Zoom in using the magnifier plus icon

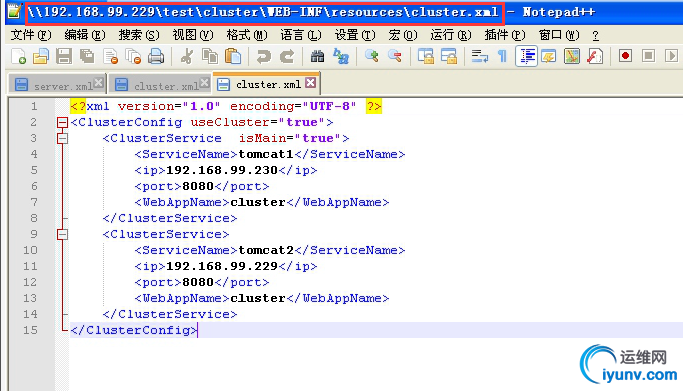pos(372,56)
